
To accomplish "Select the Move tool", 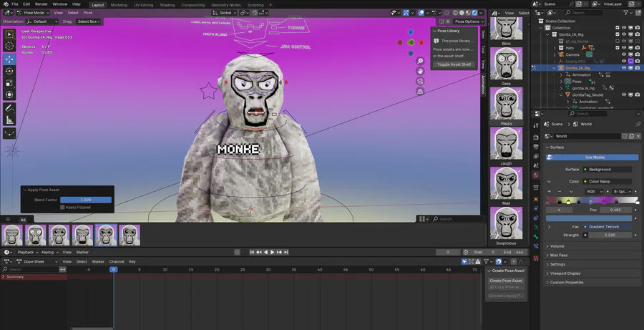I will click(9, 59).
